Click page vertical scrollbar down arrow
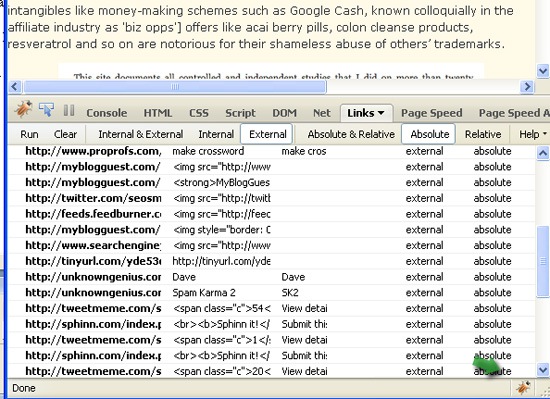 pos(543,71)
